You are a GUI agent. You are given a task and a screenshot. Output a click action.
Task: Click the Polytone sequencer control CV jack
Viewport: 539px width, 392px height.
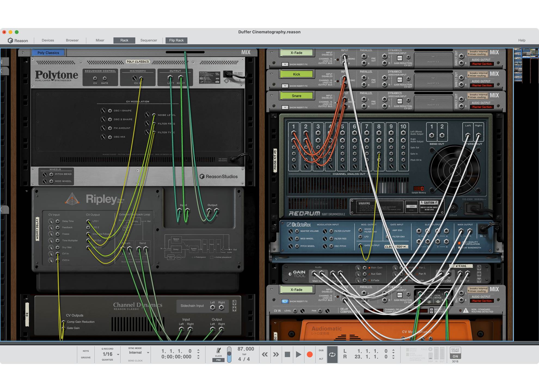95,78
